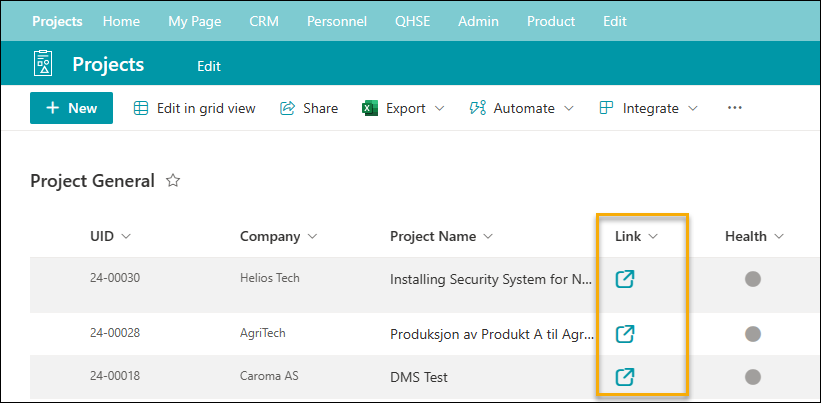This screenshot has height=403, width=821.
Task: Open project Installing Security System
Action: pyautogui.click(x=491, y=280)
